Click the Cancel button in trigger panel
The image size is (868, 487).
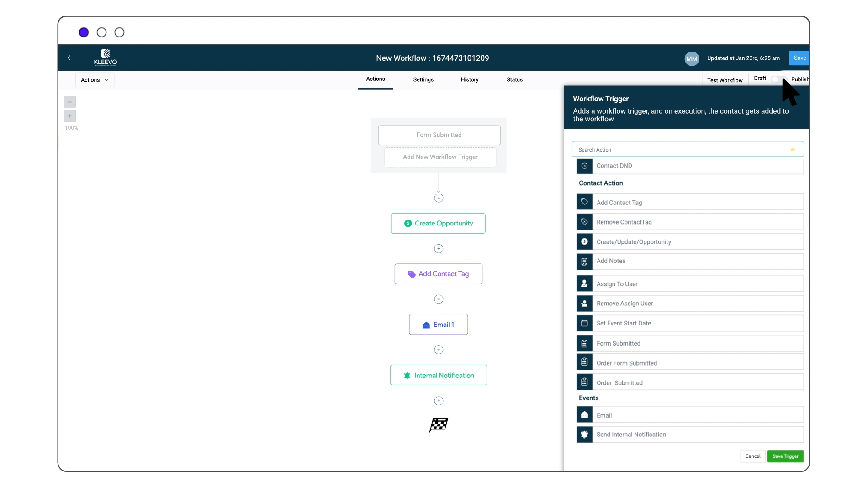752,456
